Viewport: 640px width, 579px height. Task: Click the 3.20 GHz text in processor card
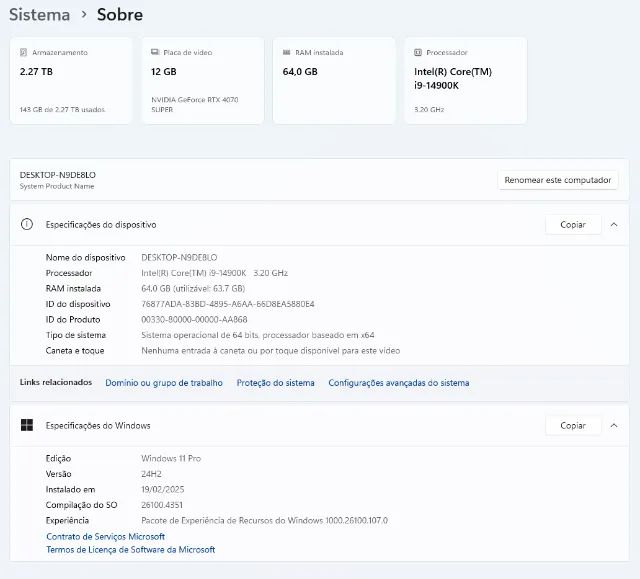click(x=429, y=109)
